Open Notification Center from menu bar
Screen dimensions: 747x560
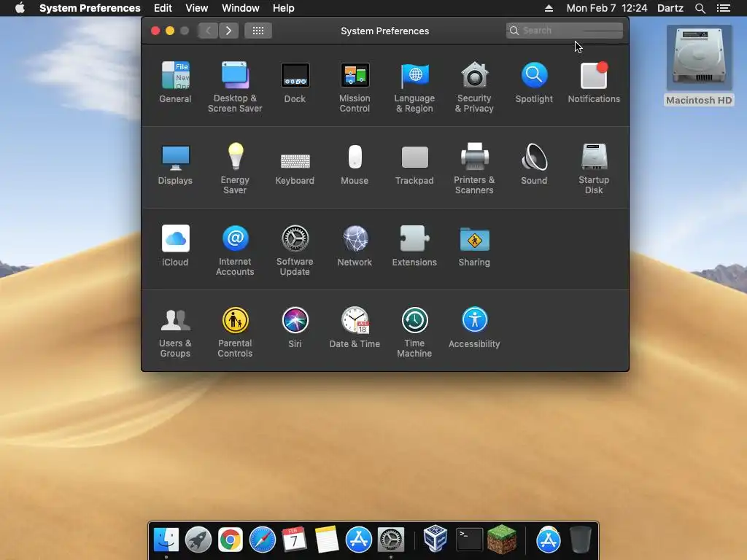[723, 8]
